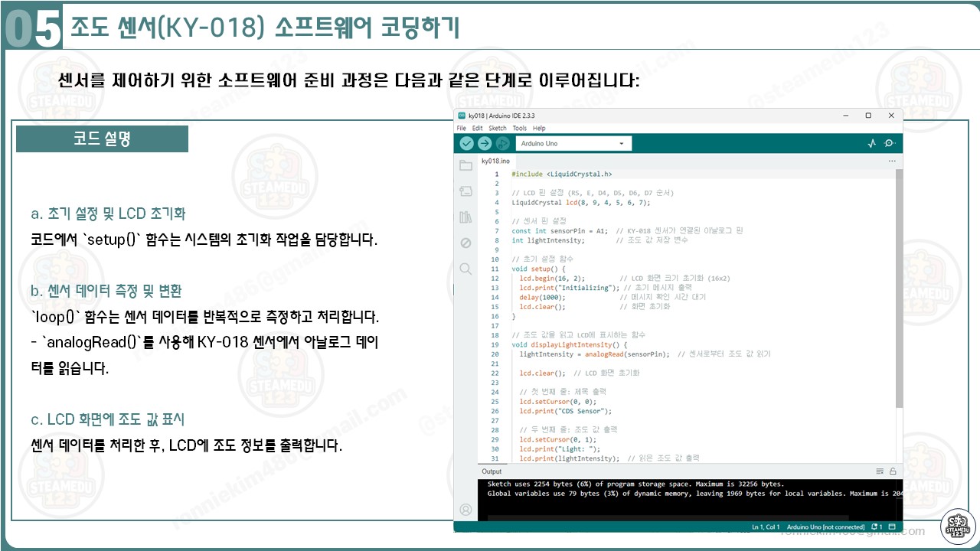Select the ky018.ino editor tab
The width and height of the screenshot is (980, 551).
click(x=495, y=161)
